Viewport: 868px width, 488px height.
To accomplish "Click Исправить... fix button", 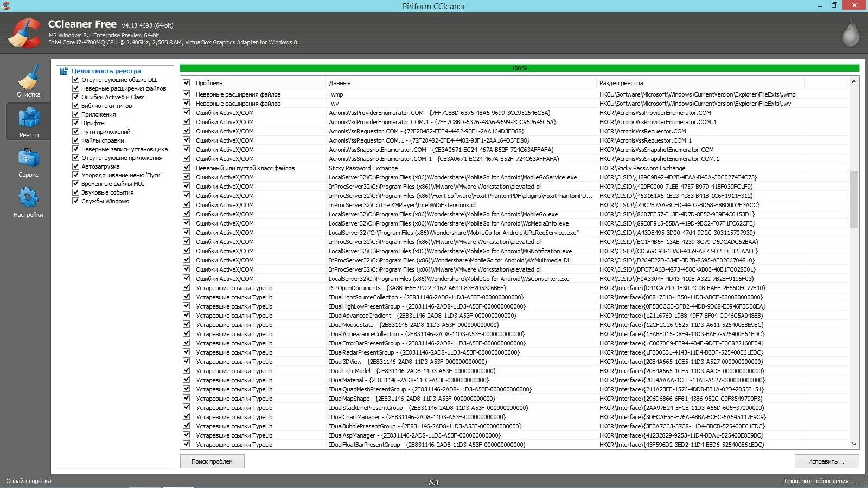I will pos(826,461).
